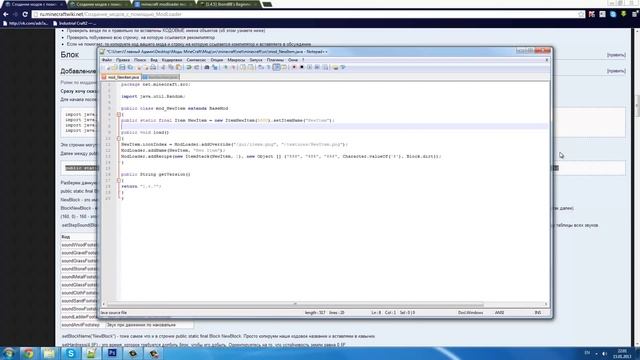Open the Файл menu
Image resolution: width=640 pixels, height=360 pixels.
[x=107, y=60]
